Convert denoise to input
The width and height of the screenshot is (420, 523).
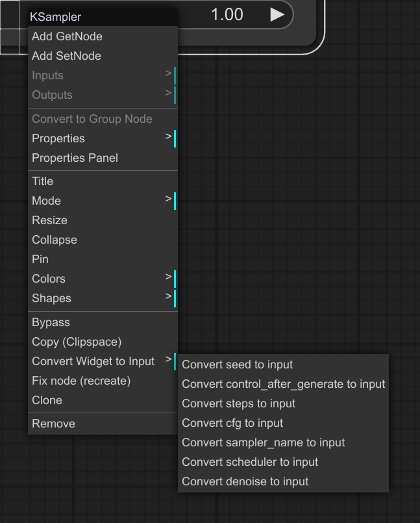click(243, 481)
